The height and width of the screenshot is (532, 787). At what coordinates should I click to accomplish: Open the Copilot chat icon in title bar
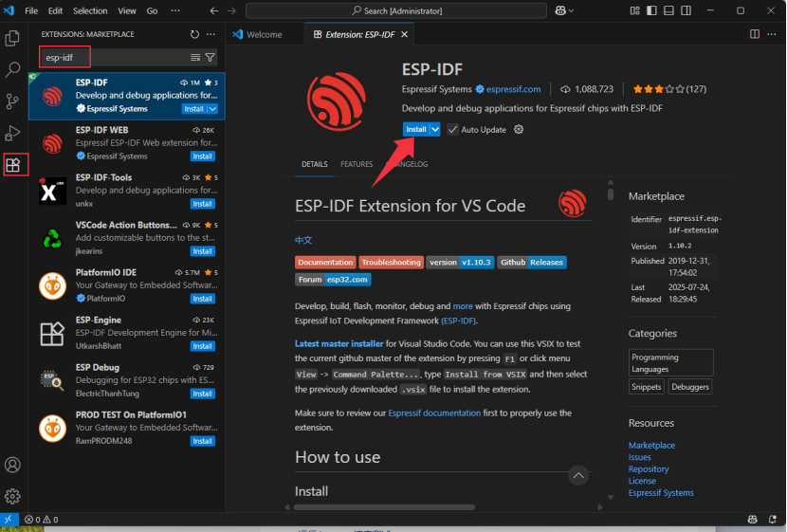click(x=560, y=11)
